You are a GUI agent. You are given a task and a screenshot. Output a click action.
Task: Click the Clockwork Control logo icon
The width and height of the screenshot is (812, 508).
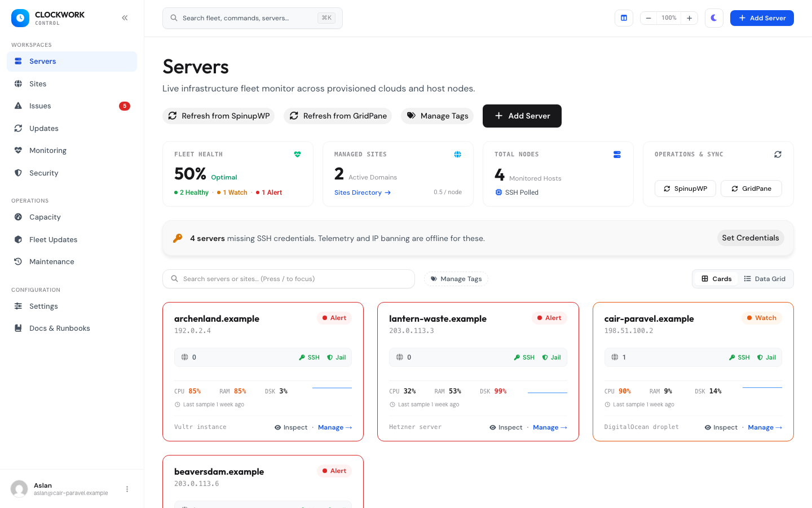pos(20,18)
